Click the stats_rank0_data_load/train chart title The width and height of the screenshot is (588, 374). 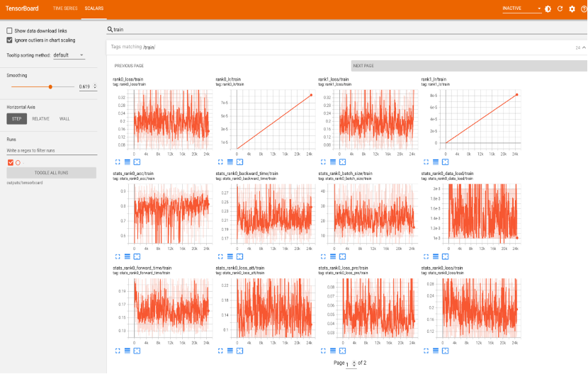(447, 174)
